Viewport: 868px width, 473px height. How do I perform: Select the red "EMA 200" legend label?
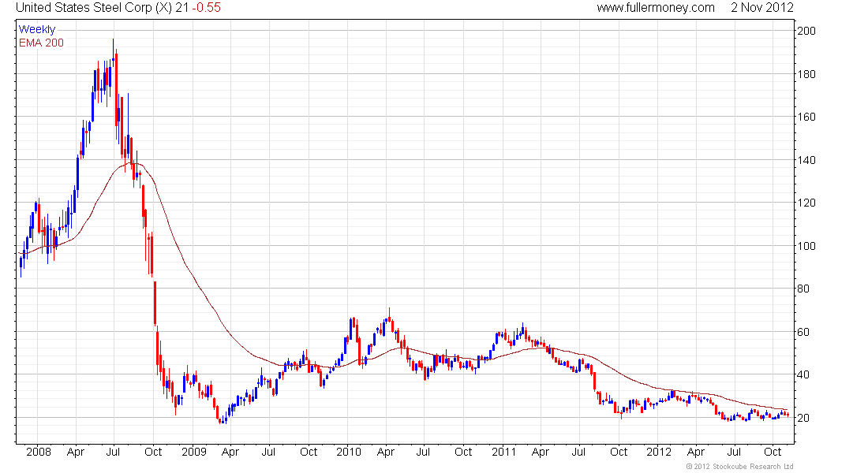click(x=41, y=43)
